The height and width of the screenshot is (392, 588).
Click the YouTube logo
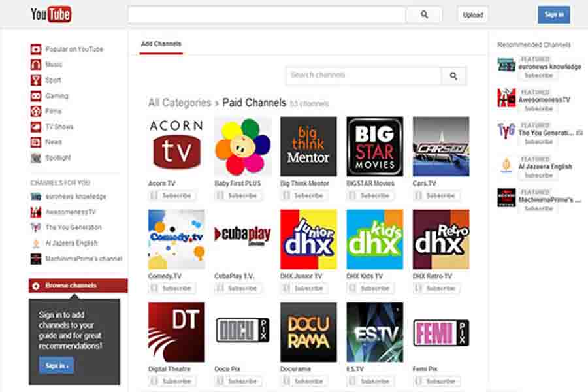(x=51, y=15)
